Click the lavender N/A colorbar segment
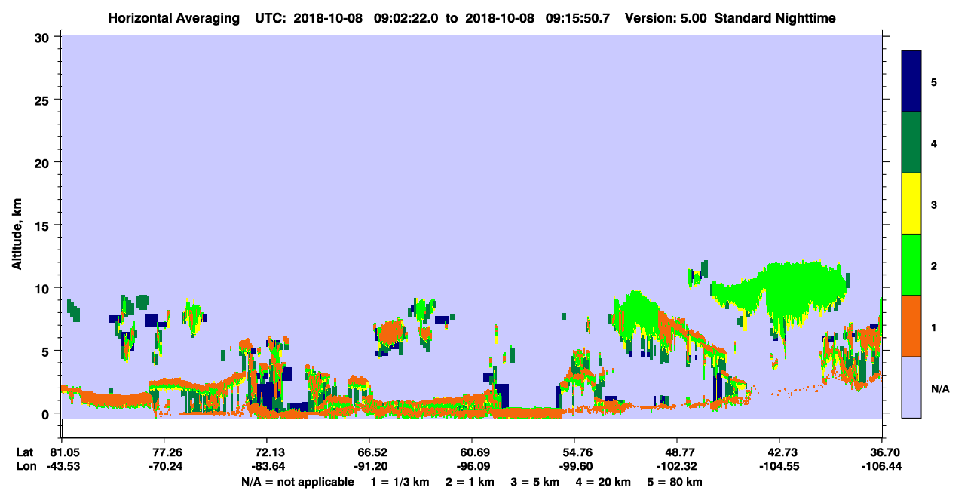The image size is (980, 503). click(911, 387)
